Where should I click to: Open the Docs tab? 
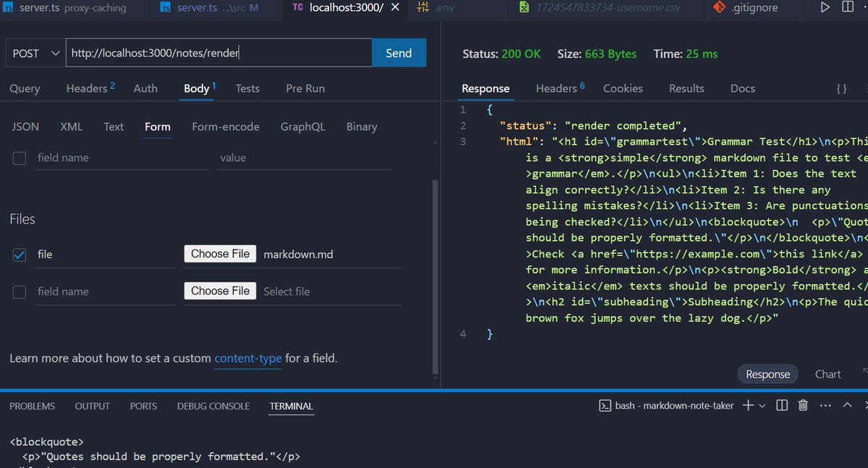click(743, 88)
